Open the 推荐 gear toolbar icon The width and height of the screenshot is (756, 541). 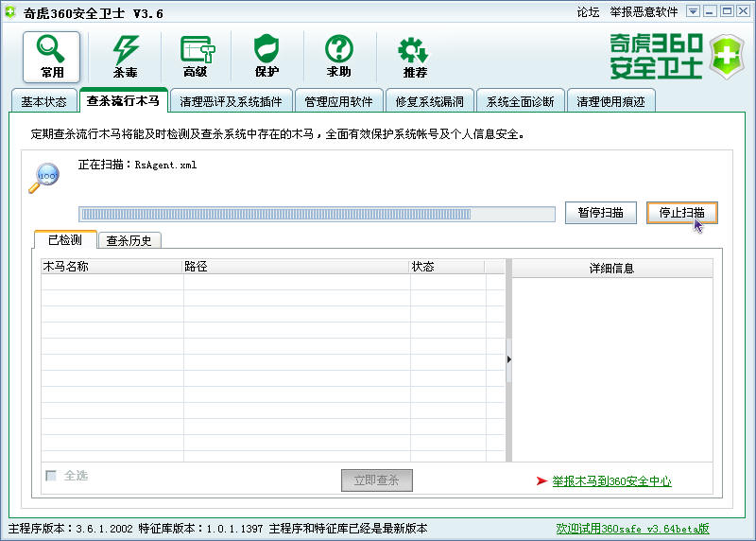414,57
